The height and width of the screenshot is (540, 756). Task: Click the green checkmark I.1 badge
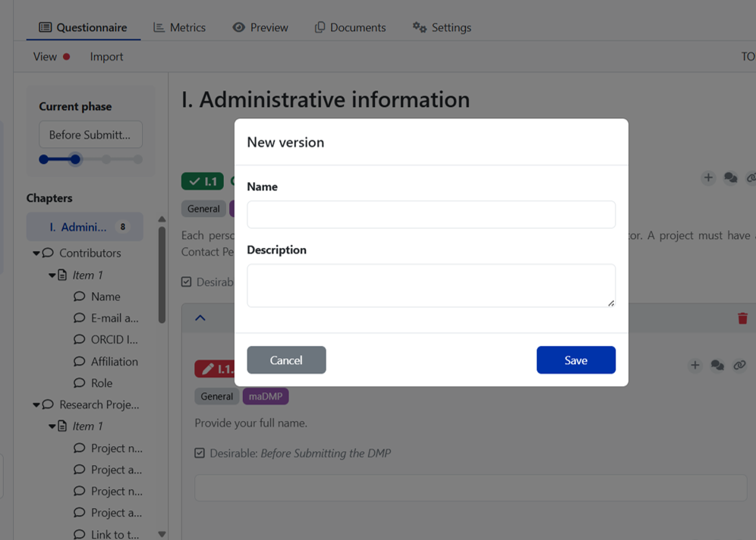point(202,181)
